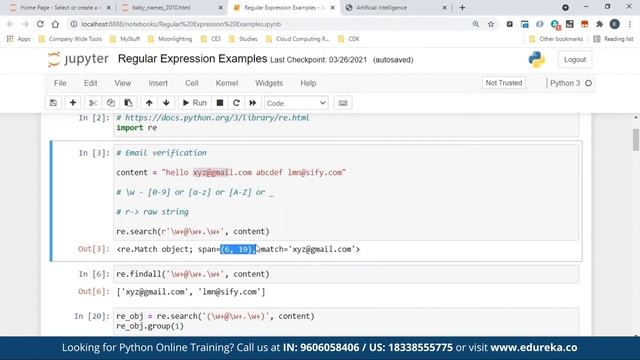Open the cell type Code dropdown
Screen dimensions: 640x360
[296, 103]
